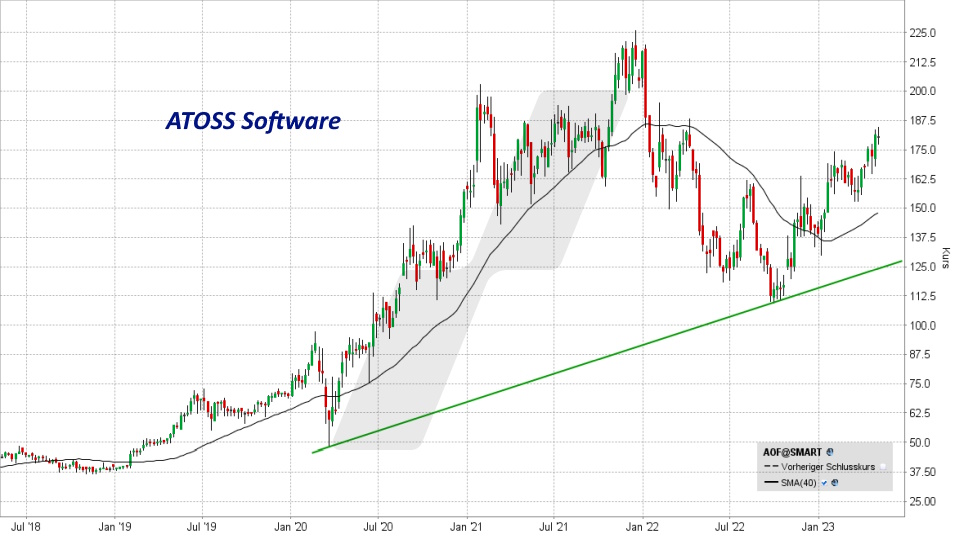Uncheck the SMA(40) indicator checkbox
The image size is (960, 540).
coord(824,482)
